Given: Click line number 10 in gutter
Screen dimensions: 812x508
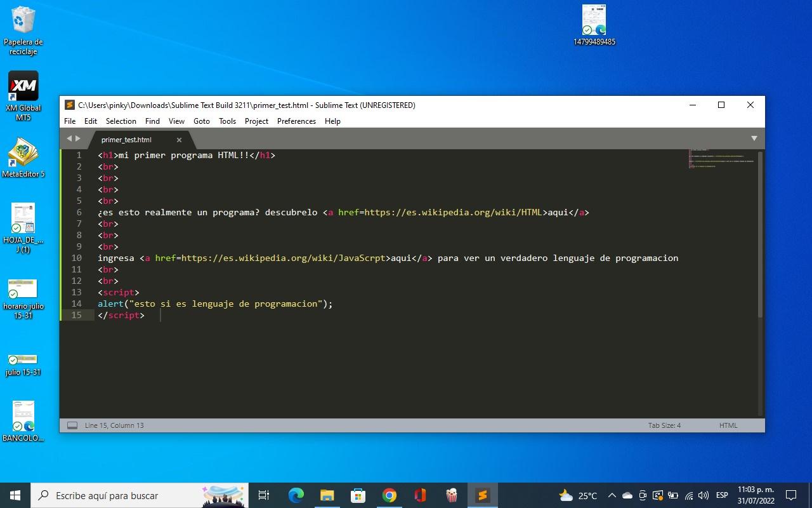Looking at the screenshot, I should (76, 258).
